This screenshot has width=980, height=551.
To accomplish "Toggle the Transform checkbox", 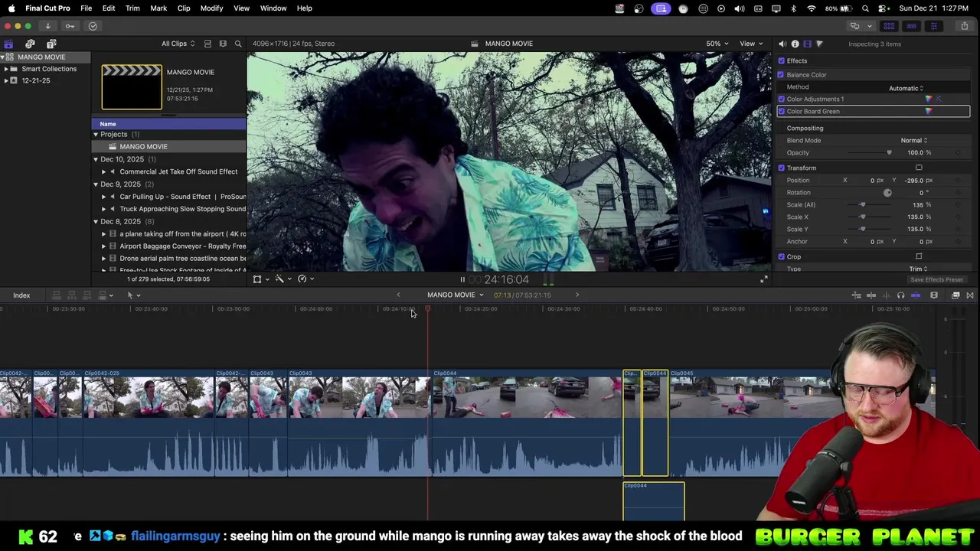I will point(781,168).
